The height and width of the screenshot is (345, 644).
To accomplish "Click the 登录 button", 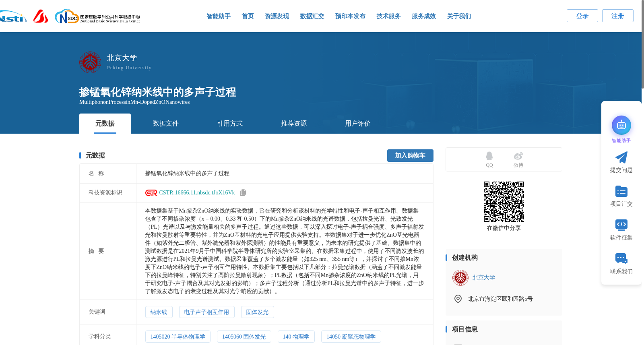I will [x=582, y=16].
